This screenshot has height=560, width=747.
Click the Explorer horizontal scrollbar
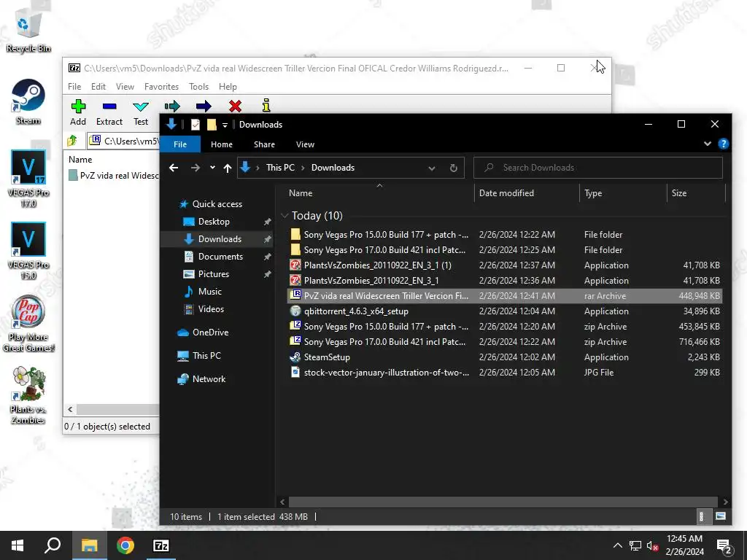pos(503,502)
